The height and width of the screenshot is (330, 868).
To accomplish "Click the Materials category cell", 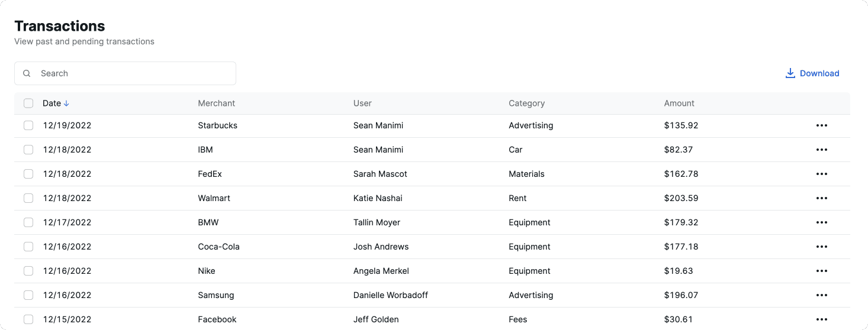I will tap(526, 174).
